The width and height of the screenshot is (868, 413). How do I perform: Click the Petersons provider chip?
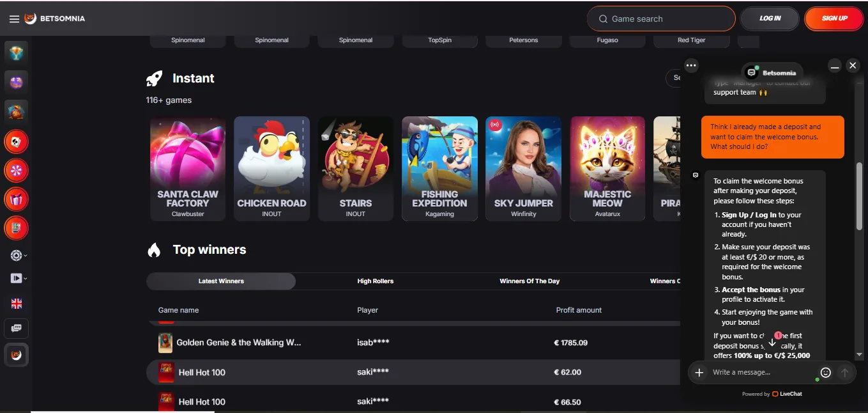point(524,40)
